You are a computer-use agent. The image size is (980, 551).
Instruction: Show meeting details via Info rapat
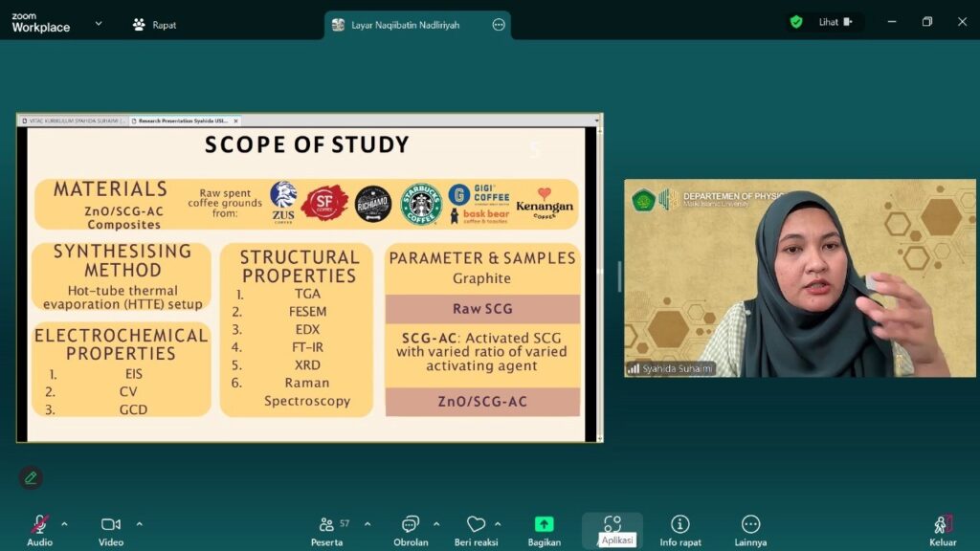[x=679, y=524]
